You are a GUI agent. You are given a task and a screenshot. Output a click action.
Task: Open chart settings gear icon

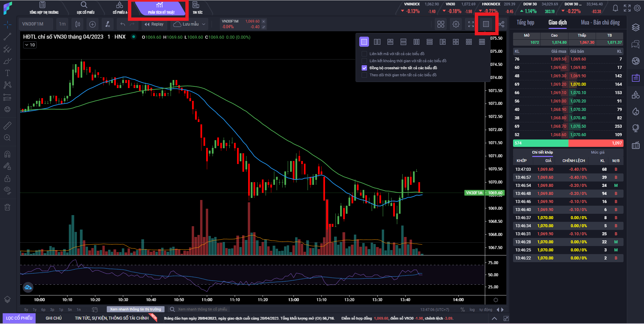[x=456, y=24]
